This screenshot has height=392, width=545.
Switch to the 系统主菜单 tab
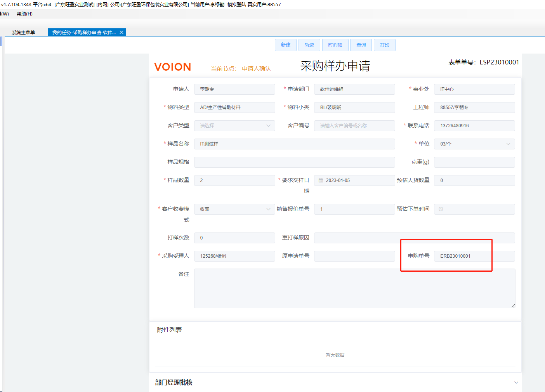coord(23,33)
